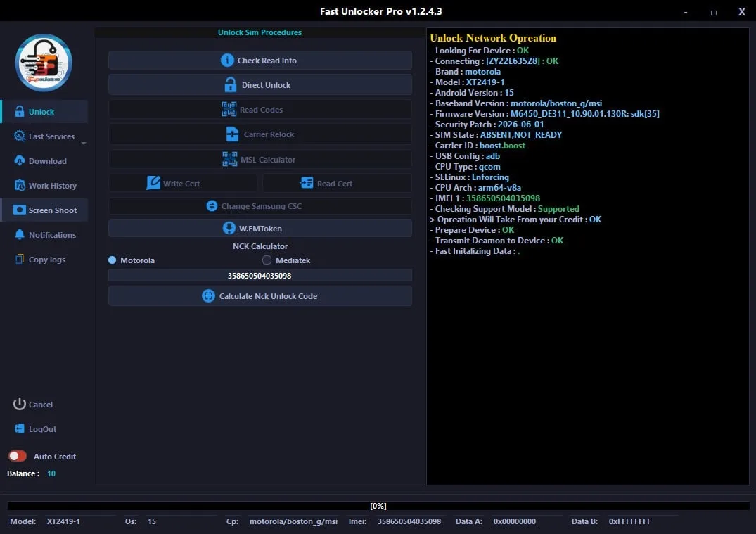Click the W.EMToken download icon
This screenshot has height=534, width=756.
(229, 228)
